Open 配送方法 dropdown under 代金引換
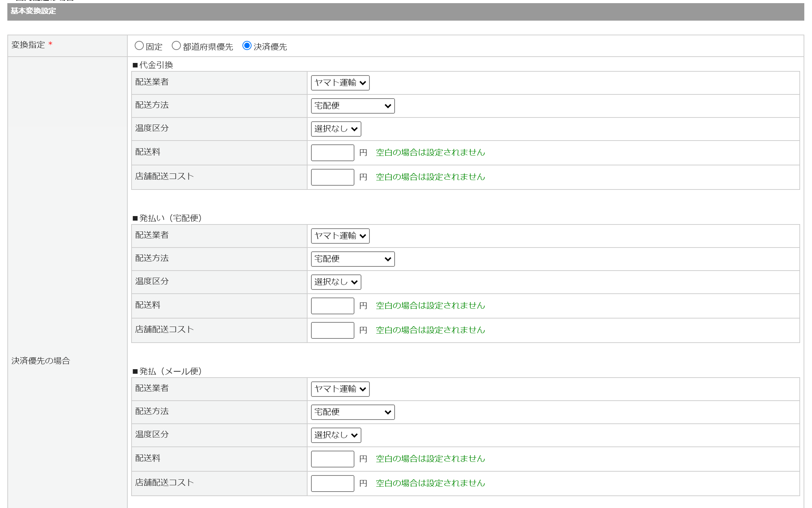The height and width of the screenshot is (508, 812). (352, 106)
